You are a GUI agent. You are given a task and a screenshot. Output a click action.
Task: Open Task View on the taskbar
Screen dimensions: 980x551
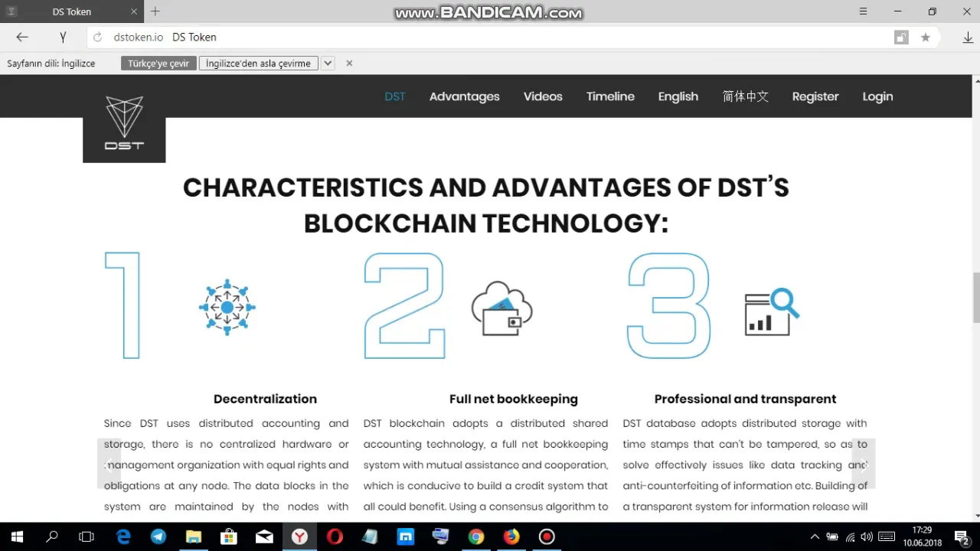coord(87,536)
